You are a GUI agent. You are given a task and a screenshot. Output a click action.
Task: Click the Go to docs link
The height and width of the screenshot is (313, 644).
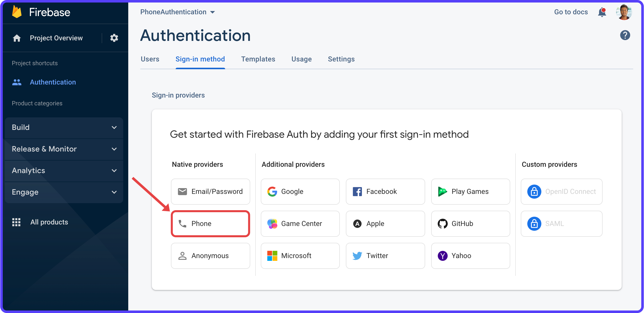571,12
